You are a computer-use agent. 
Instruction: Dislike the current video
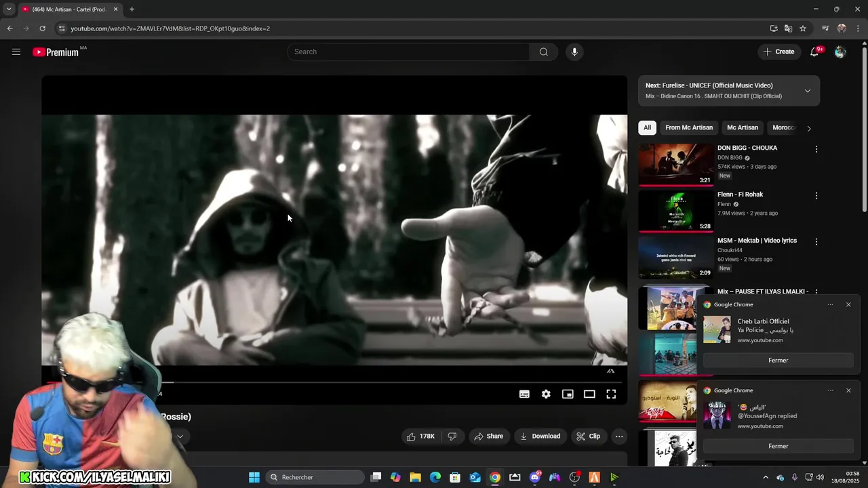point(452,436)
